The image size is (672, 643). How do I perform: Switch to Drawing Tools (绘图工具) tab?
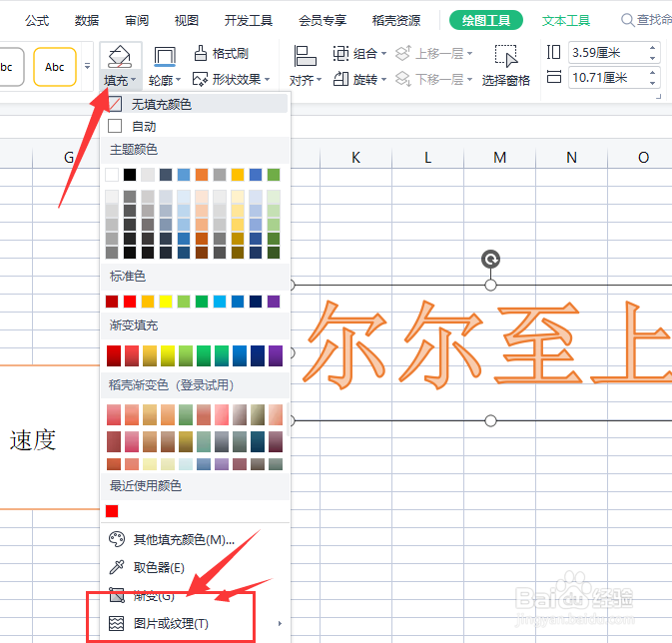[x=486, y=20]
